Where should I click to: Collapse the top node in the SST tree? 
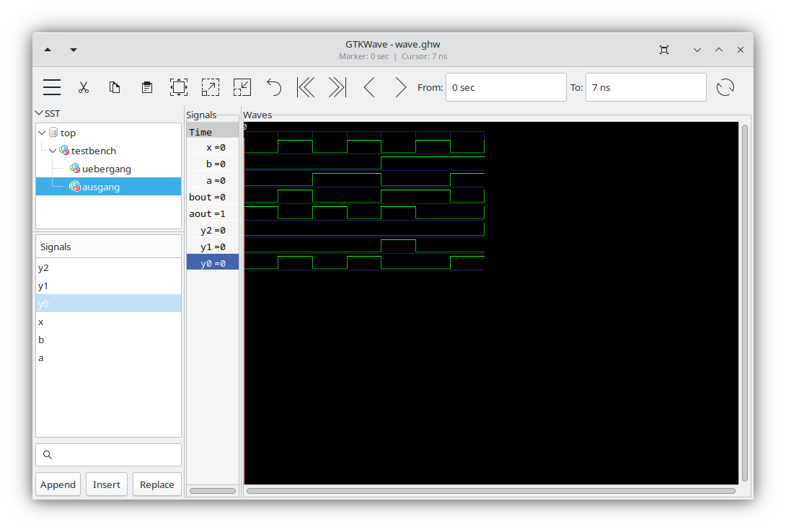coord(42,132)
